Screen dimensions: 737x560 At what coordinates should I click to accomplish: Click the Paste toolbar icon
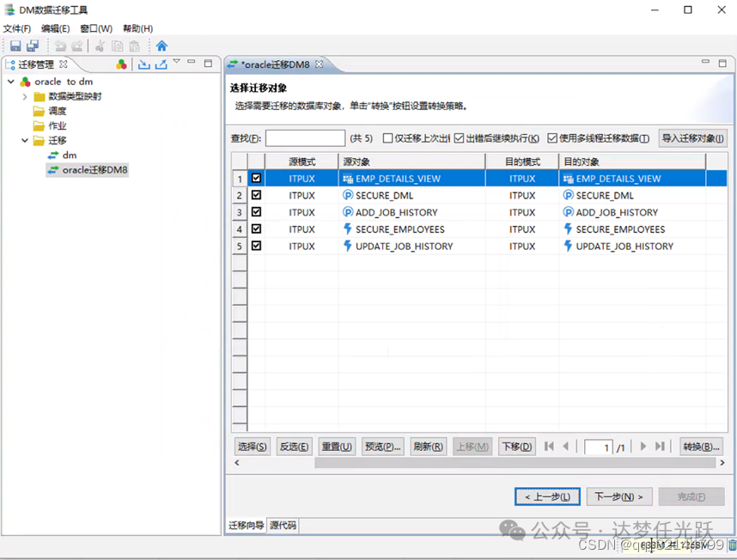(x=134, y=46)
